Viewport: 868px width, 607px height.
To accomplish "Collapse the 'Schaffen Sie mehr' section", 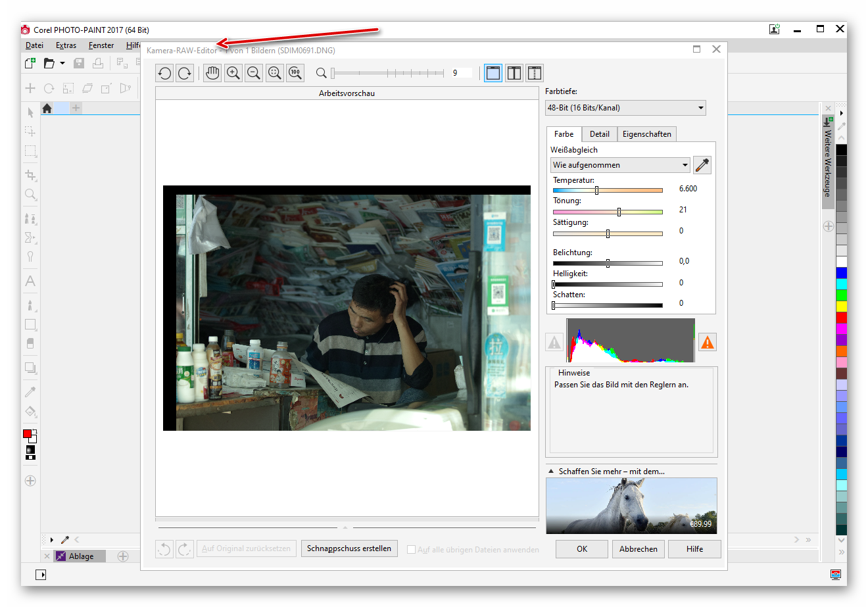I will pos(551,472).
